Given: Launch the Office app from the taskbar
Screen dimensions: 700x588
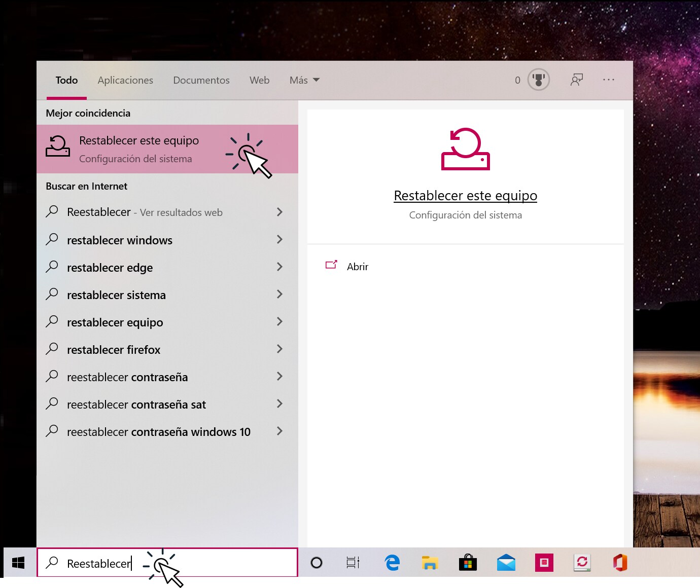Looking at the screenshot, I should pyautogui.click(x=620, y=563).
